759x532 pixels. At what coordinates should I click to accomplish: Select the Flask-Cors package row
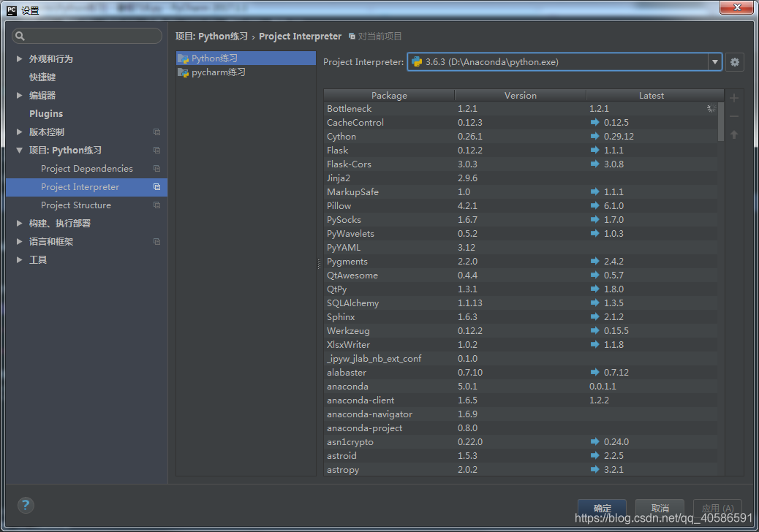(x=521, y=164)
